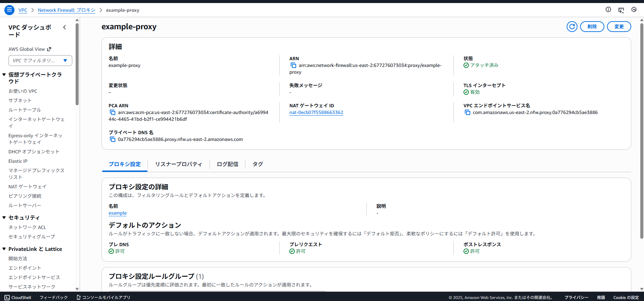This screenshot has height=301, width=644.
Task: Open the example proxy configuration link
Action: tap(117, 213)
